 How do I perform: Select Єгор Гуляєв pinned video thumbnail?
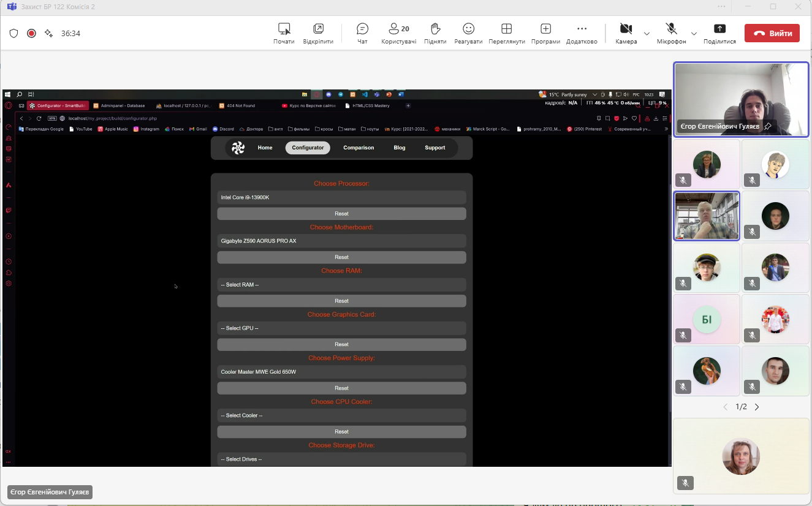(741, 99)
